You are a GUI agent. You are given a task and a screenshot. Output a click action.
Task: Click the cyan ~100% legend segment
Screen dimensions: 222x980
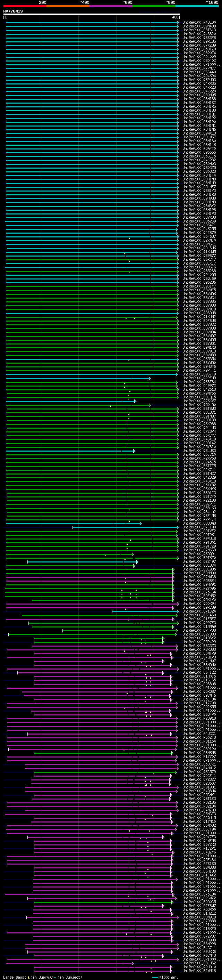click(x=197, y=7)
